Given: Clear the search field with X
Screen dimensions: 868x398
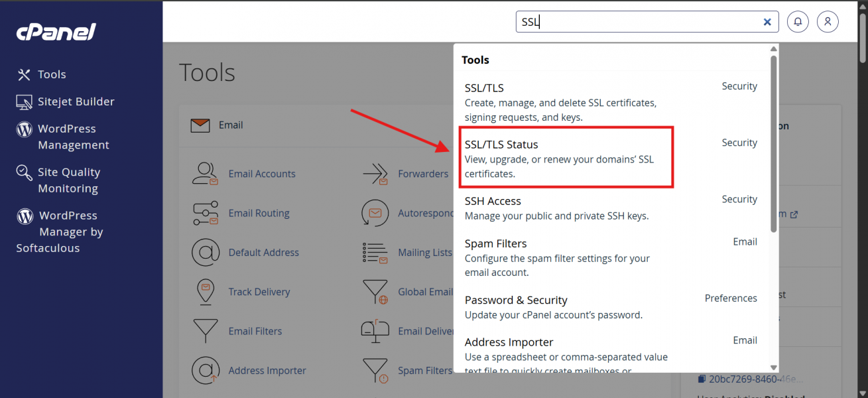Looking at the screenshot, I should pyautogui.click(x=767, y=22).
